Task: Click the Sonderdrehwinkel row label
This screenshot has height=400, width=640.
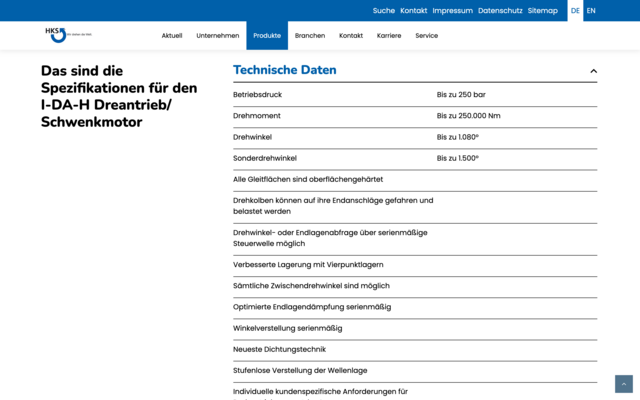Action: tap(264, 158)
